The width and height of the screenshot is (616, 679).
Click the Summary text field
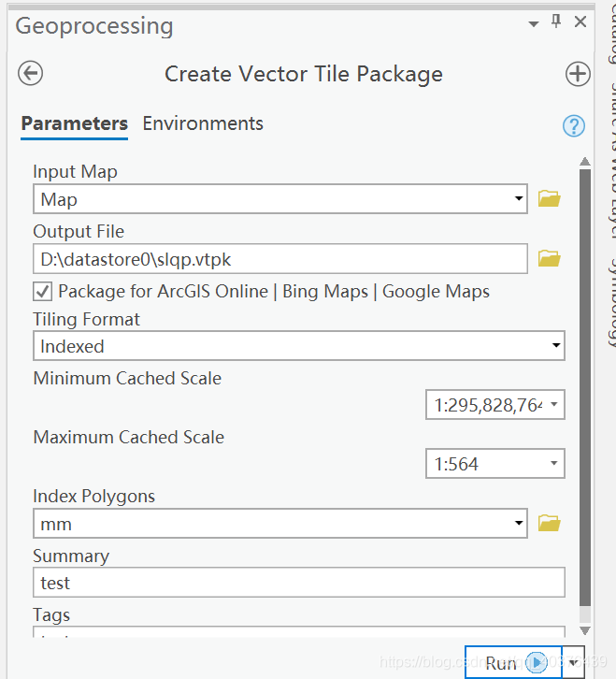click(x=299, y=583)
